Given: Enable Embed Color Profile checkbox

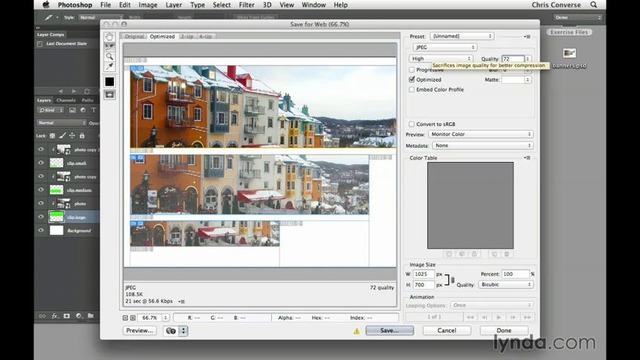Looking at the screenshot, I should (411, 89).
